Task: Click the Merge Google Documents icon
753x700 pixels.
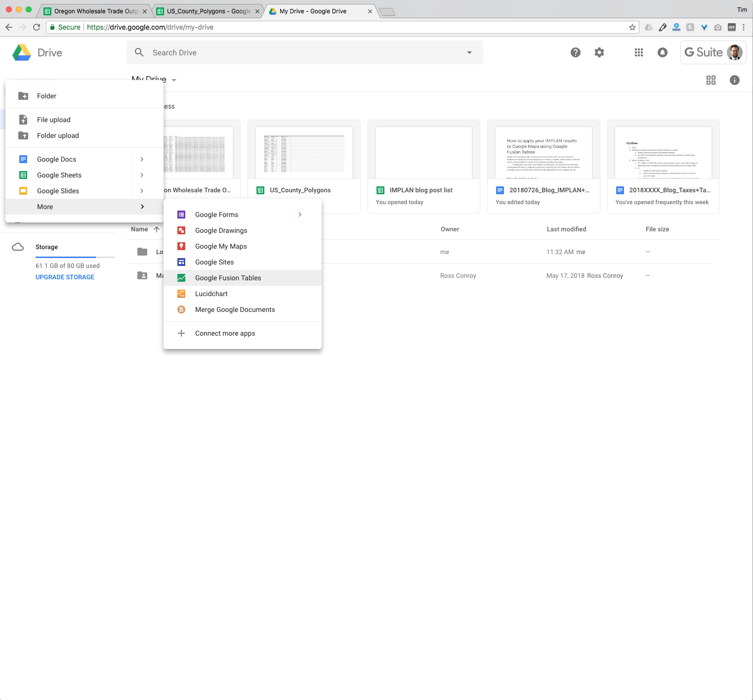Action: 181,309
